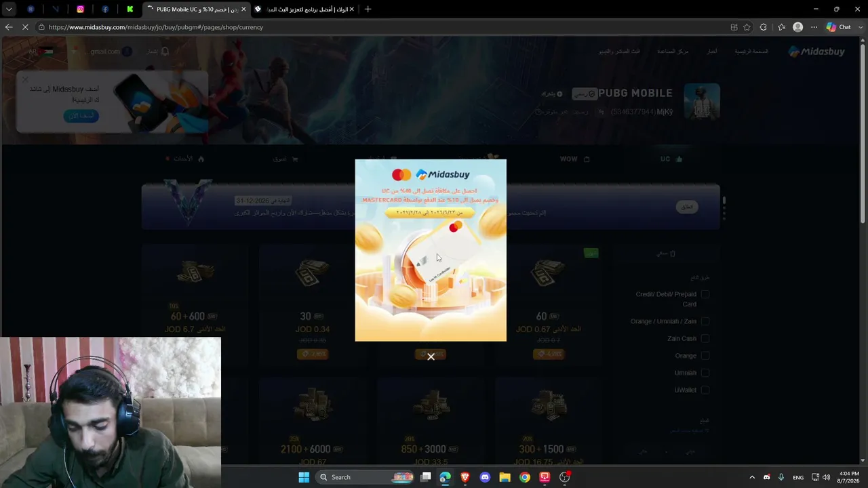868x488 pixels.
Task: Check the Umniah payment filter
Action: [705, 373]
